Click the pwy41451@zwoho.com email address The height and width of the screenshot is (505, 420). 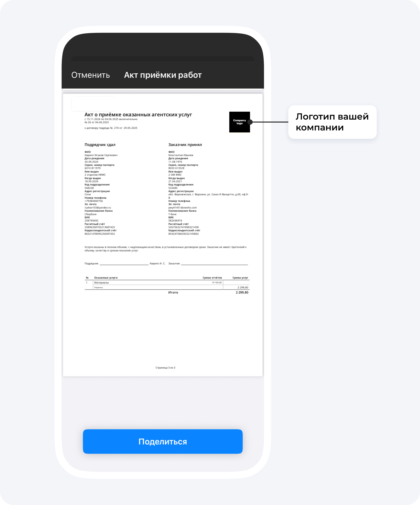point(182,208)
